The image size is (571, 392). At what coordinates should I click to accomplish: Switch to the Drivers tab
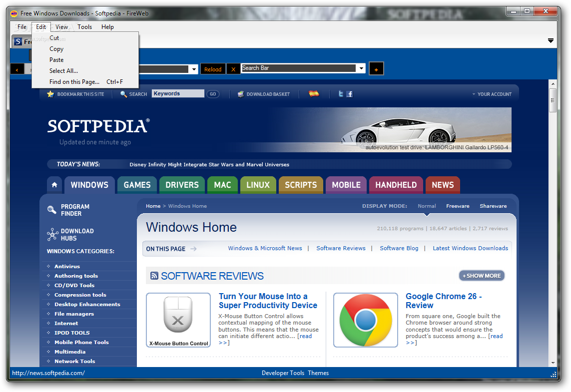(x=182, y=185)
